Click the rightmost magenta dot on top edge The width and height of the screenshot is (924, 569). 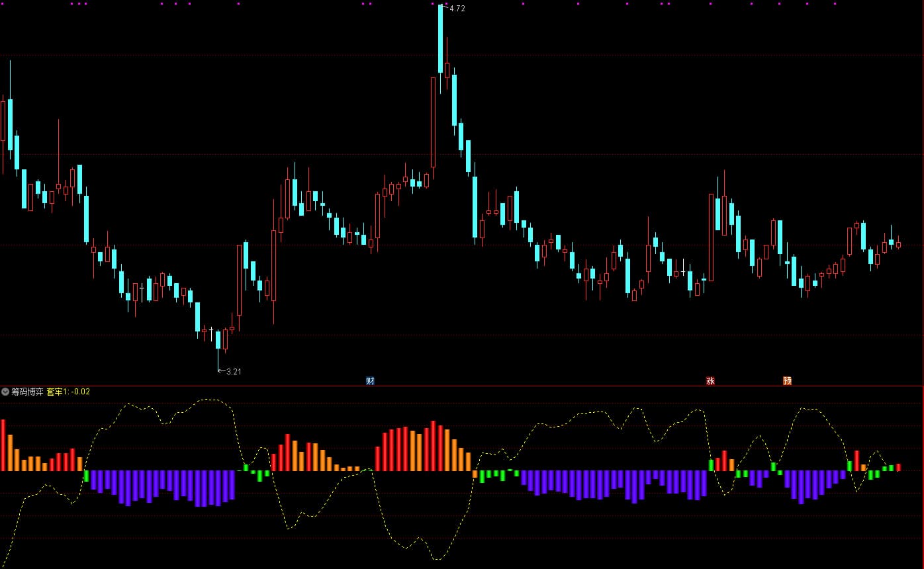coord(835,4)
